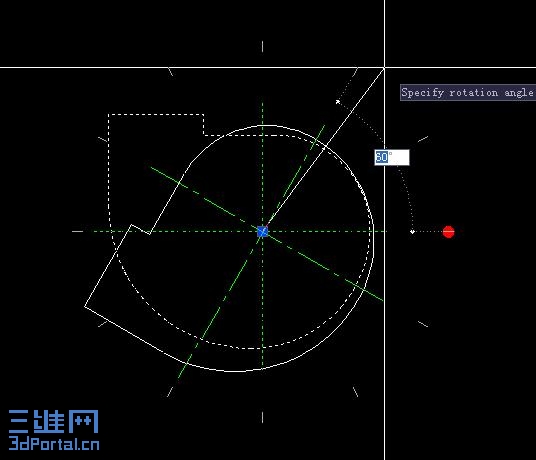536x460 pixels.
Task: Click the 'Specify rotation angle' prompt tooltip
Action: point(468,93)
